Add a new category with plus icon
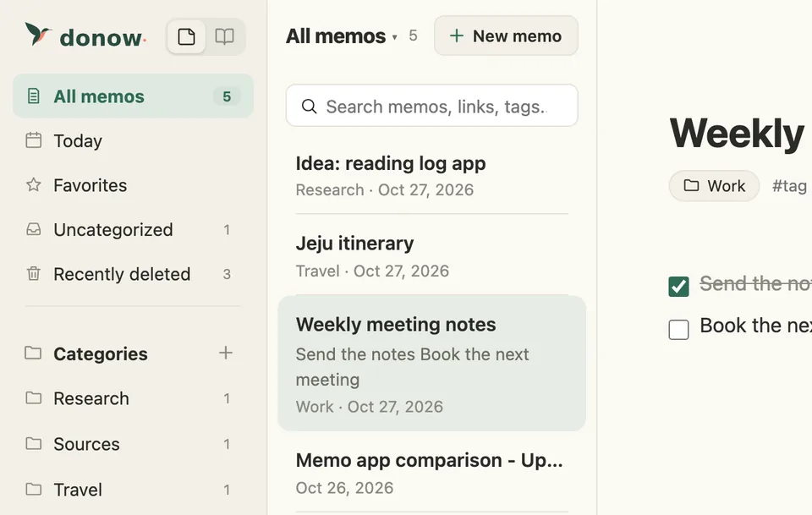The height and width of the screenshot is (515, 812). pyautogui.click(x=226, y=353)
